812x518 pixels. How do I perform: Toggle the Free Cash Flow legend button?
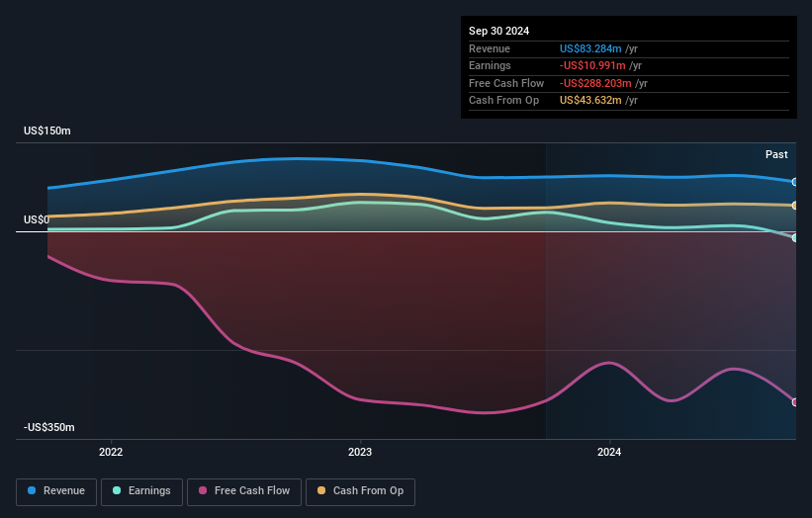[x=244, y=491]
